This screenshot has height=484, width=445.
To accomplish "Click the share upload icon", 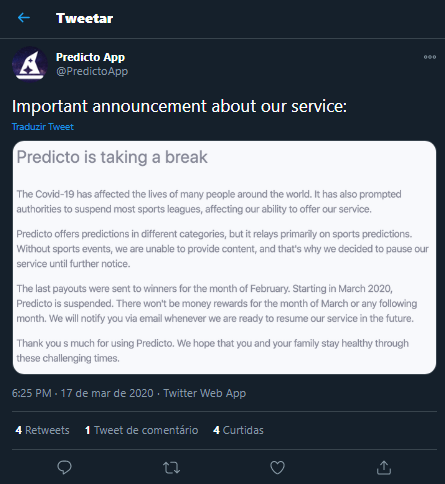I will coord(384,467).
